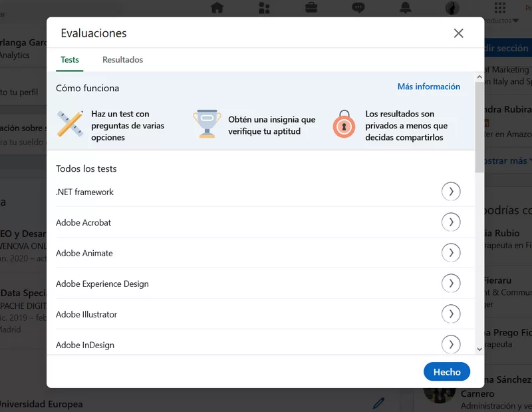Select the Adobe Illustrator test name

tap(86, 314)
